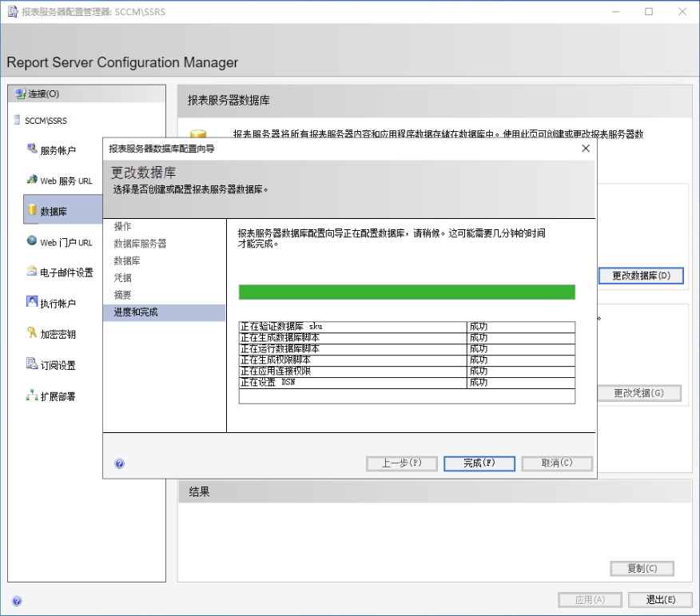Close the 报表服务器数据库配置向导 dialog
700x616 pixels.
click(586, 148)
